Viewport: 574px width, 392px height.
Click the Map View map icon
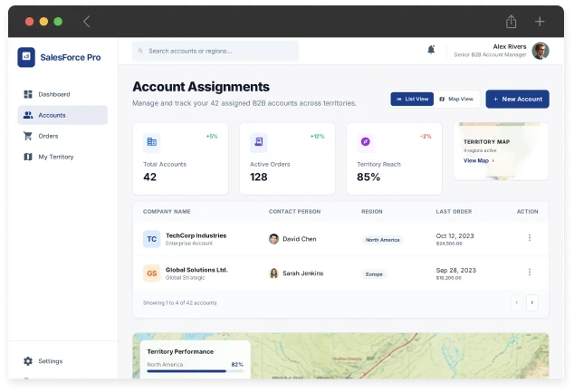pyautogui.click(x=442, y=100)
